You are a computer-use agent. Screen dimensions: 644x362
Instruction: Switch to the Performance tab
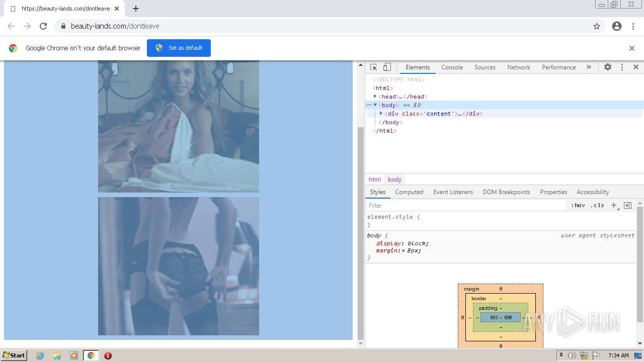[x=559, y=67]
